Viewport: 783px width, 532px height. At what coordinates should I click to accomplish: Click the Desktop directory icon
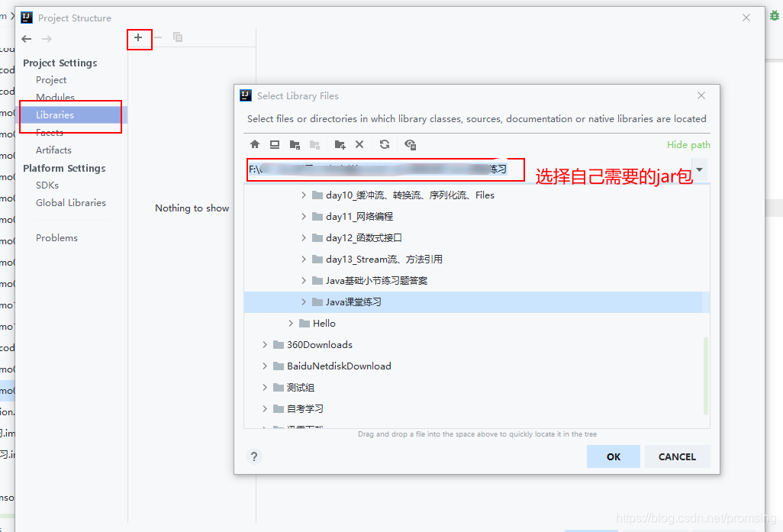click(x=275, y=144)
